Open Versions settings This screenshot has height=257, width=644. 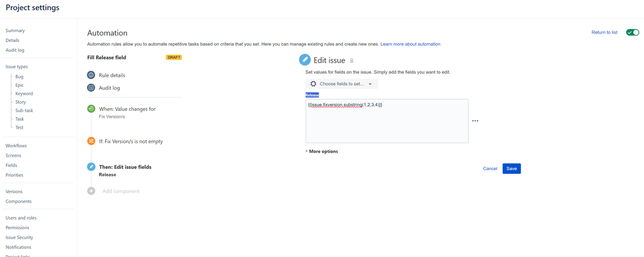point(14,191)
